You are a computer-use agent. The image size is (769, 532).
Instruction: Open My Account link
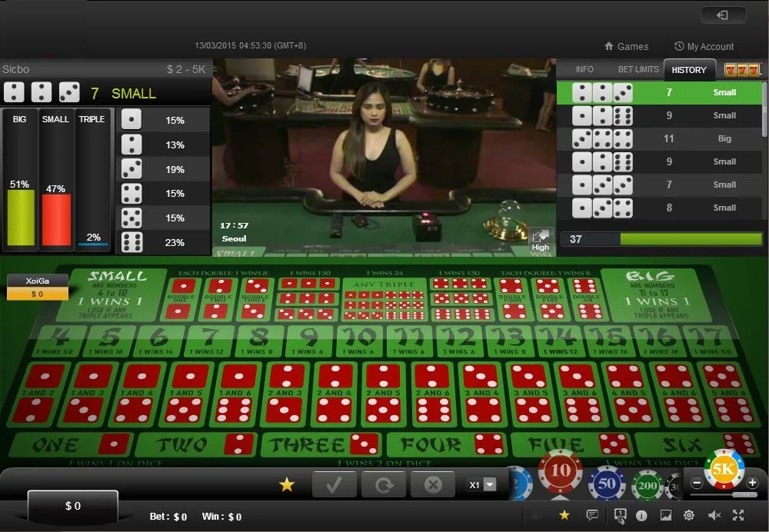pyautogui.click(x=704, y=47)
